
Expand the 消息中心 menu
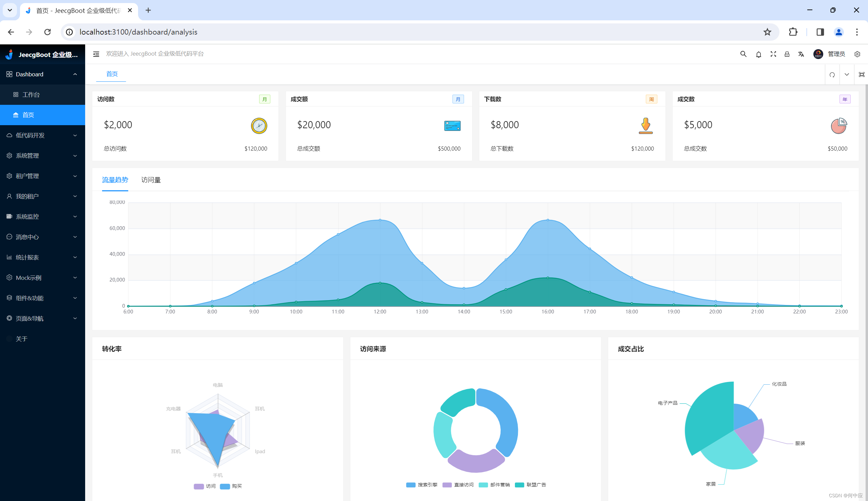[42, 237]
